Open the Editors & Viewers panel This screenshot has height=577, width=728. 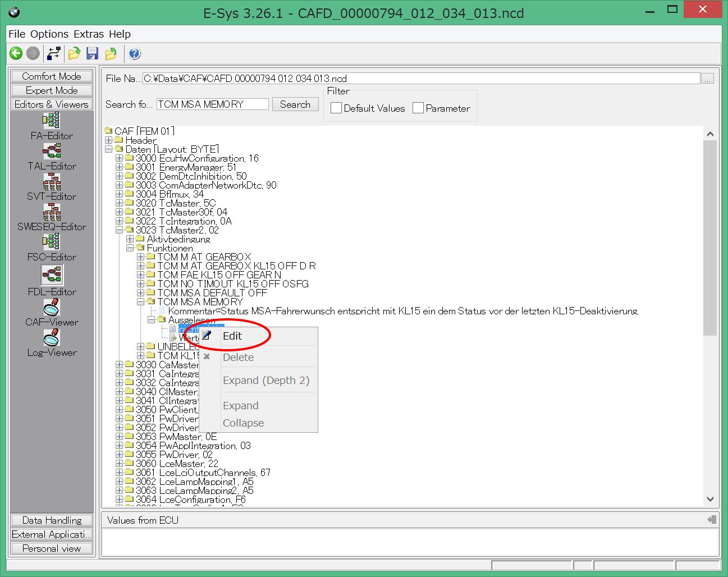[52, 104]
